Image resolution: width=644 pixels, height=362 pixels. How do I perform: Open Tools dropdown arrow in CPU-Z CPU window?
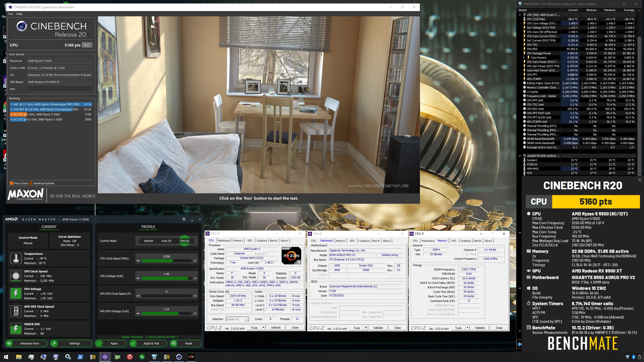(263, 328)
